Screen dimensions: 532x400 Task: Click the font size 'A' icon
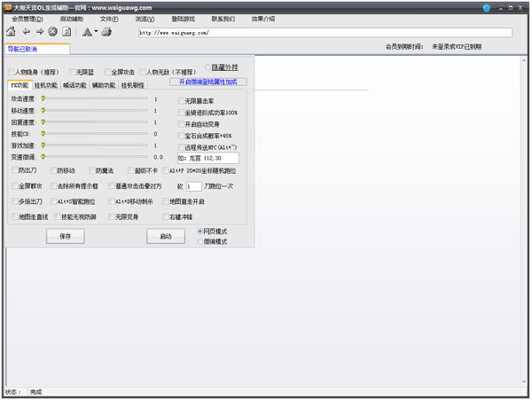(86, 32)
